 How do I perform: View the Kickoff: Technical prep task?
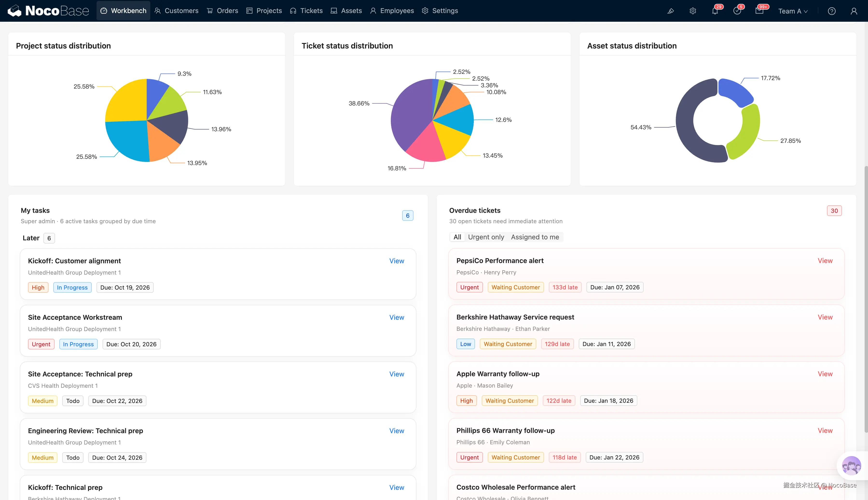coord(396,487)
